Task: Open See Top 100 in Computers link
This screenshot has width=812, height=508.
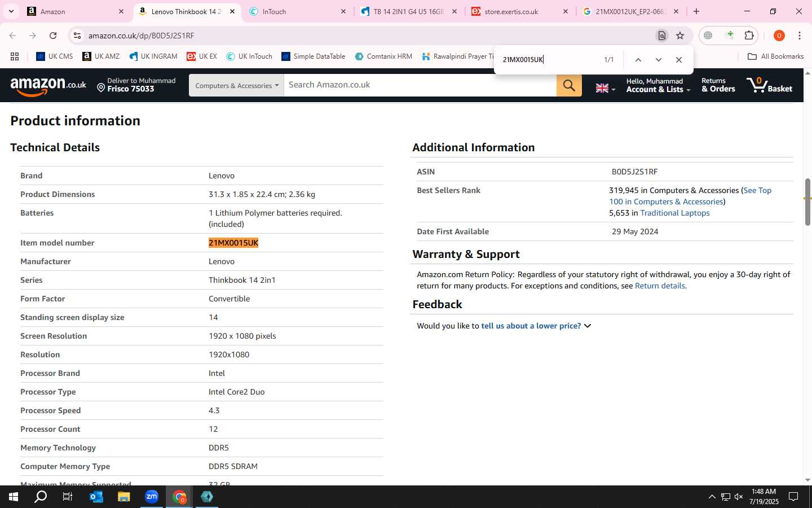Action: (690, 196)
